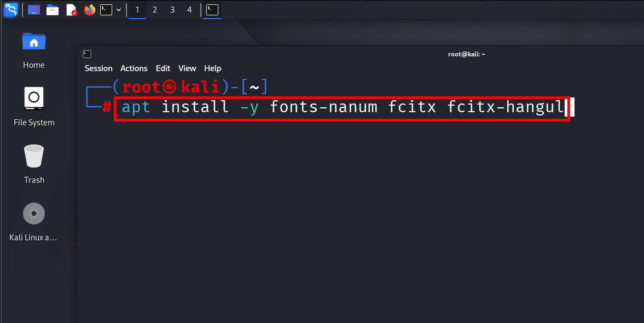This screenshot has width=644, height=323.
Task: Open the Help menu
Action: click(x=213, y=68)
